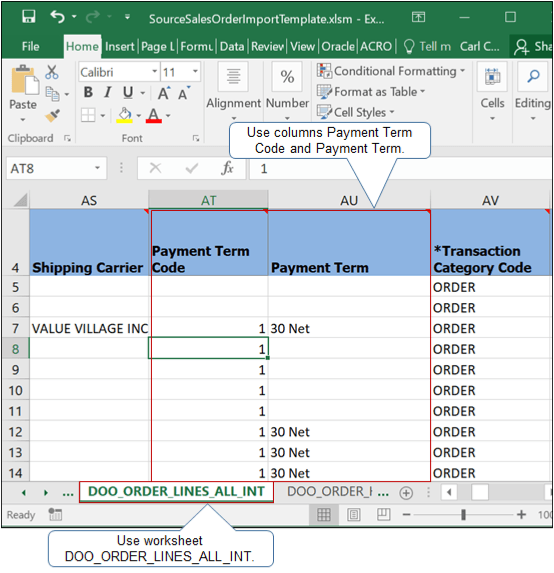Image resolution: width=554 pixels, height=573 pixels.
Task: Select the DOO_ORDER_LINES_ALL_INT sheet tab
Action: click(177, 492)
